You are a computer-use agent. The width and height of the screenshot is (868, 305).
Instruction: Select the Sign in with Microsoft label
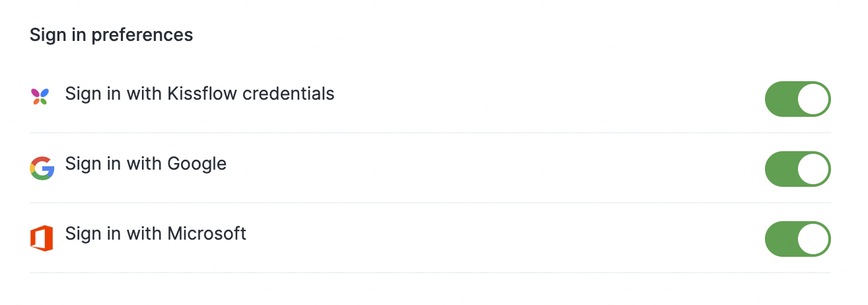tap(156, 234)
